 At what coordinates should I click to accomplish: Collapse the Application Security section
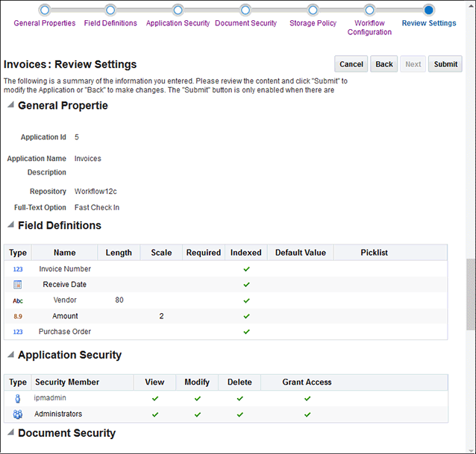(10, 355)
